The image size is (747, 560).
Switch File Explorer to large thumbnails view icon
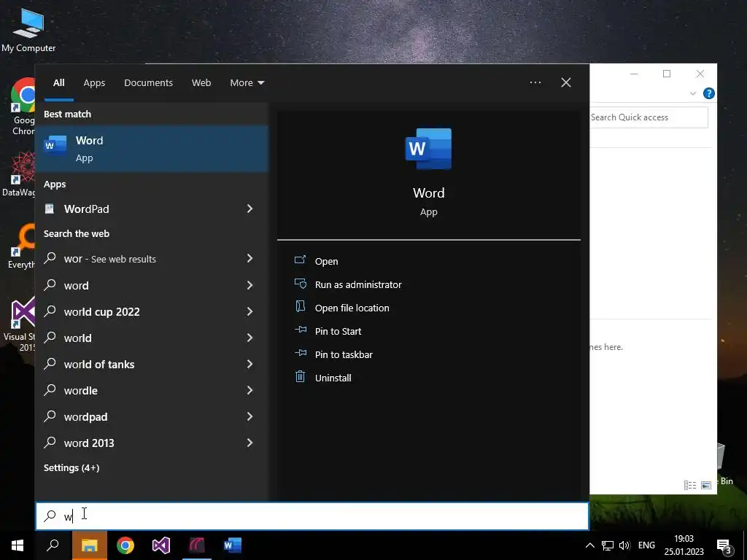click(706, 485)
